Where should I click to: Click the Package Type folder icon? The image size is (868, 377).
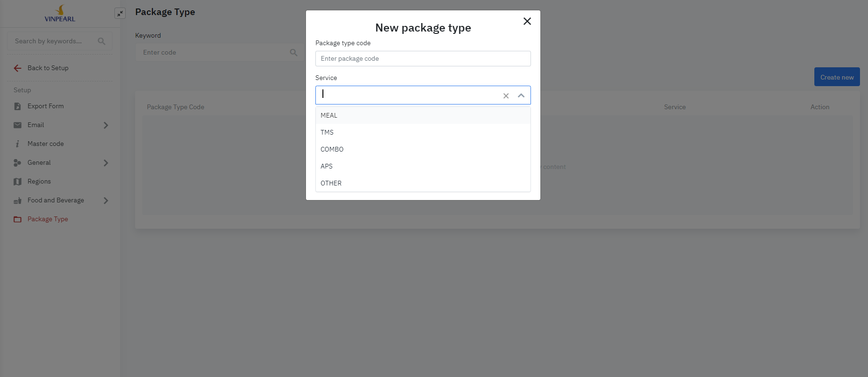tap(17, 219)
